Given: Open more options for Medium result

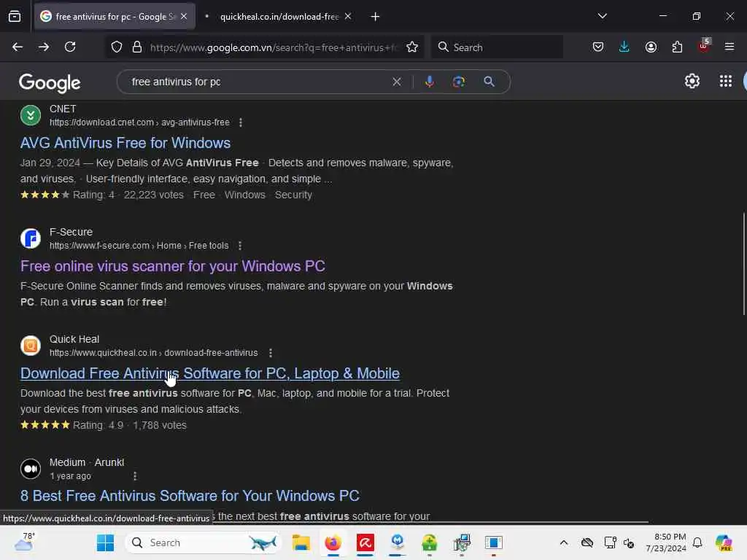Looking at the screenshot, I should (x=135, y=475).
